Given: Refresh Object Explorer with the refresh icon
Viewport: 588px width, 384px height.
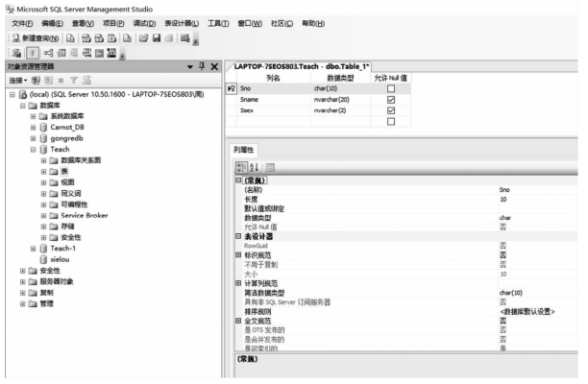Looking at the screenshot, I should coord(86,81).
